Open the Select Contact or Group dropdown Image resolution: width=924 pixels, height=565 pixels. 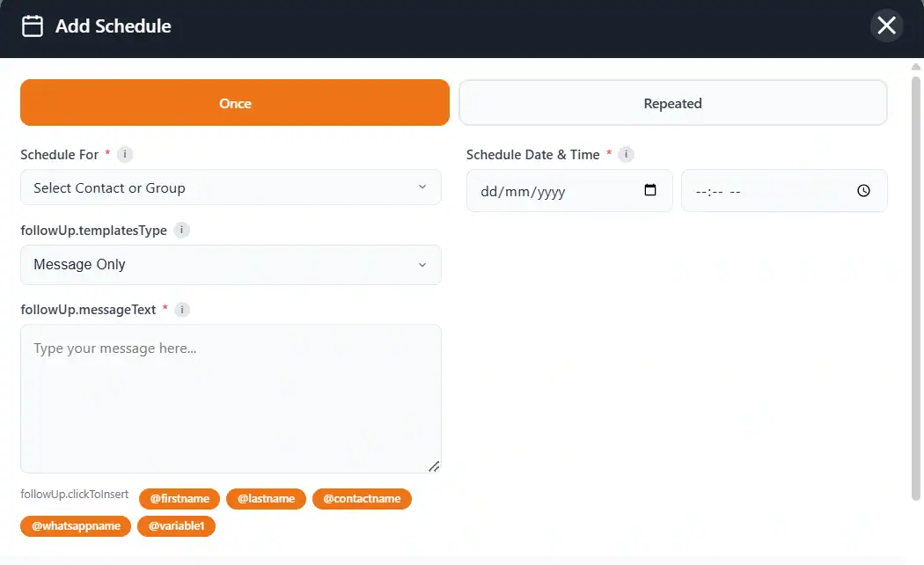pos(231,187)
